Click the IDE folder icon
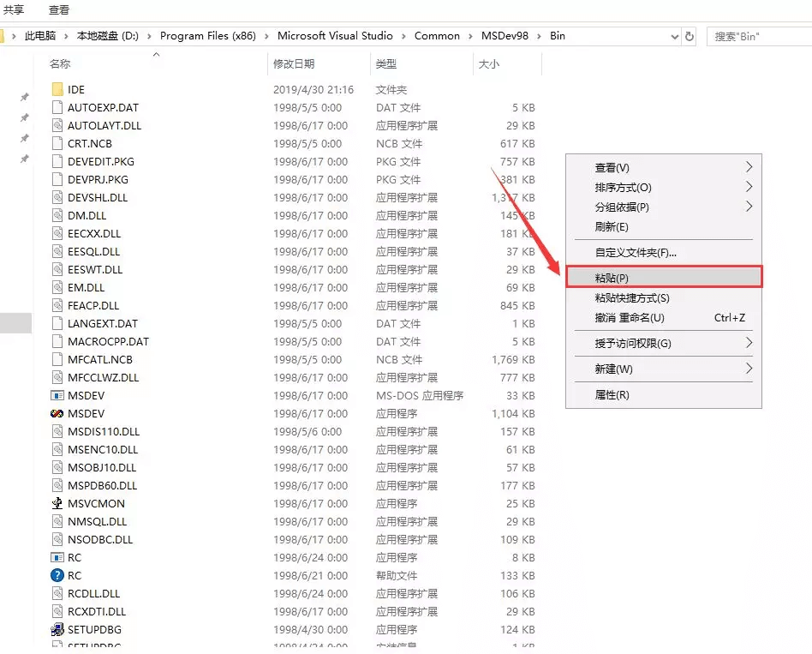812x654 pixels. point(57,89)
